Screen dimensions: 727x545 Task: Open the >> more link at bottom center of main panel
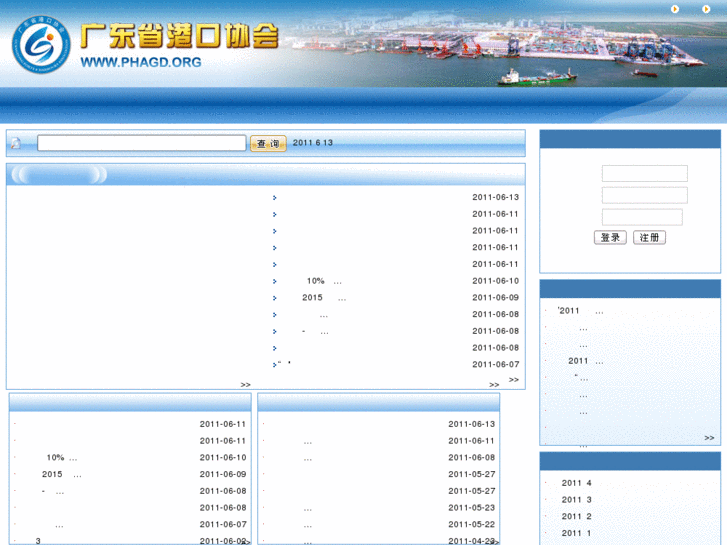click(245, 384)
